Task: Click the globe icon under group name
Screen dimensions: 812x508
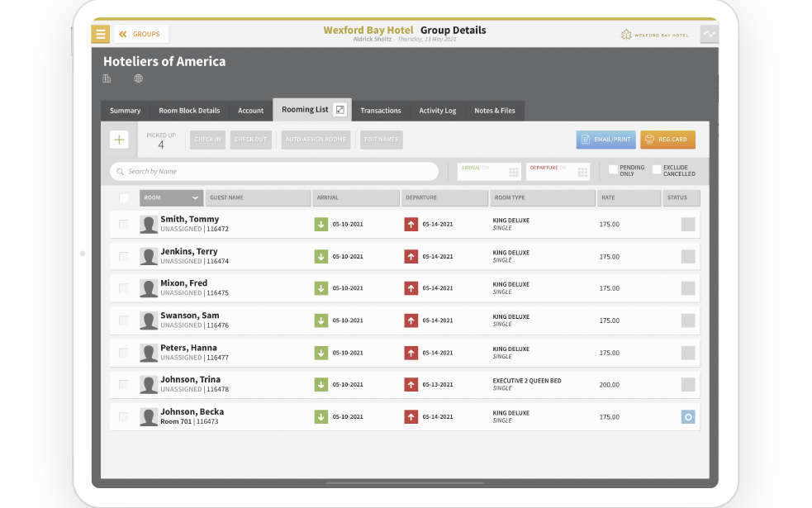Action: (138, 78)
